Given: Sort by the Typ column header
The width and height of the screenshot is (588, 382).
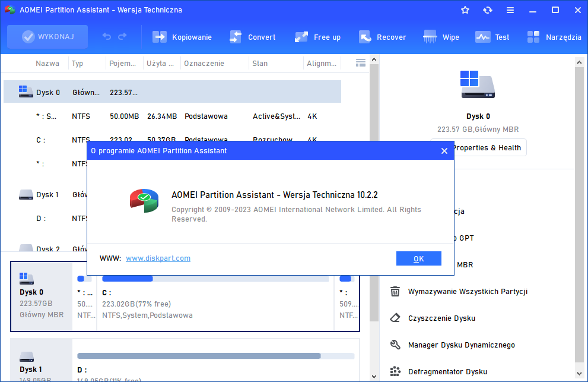Looking at the screenshot, I should click(77, 63).
